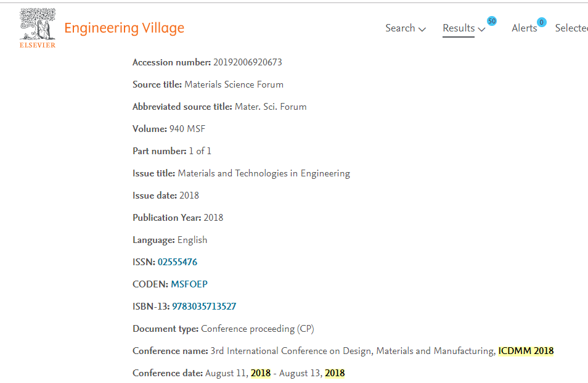Open the Alerts menu
The image size is (588, 383).
[x=525, y=28]
